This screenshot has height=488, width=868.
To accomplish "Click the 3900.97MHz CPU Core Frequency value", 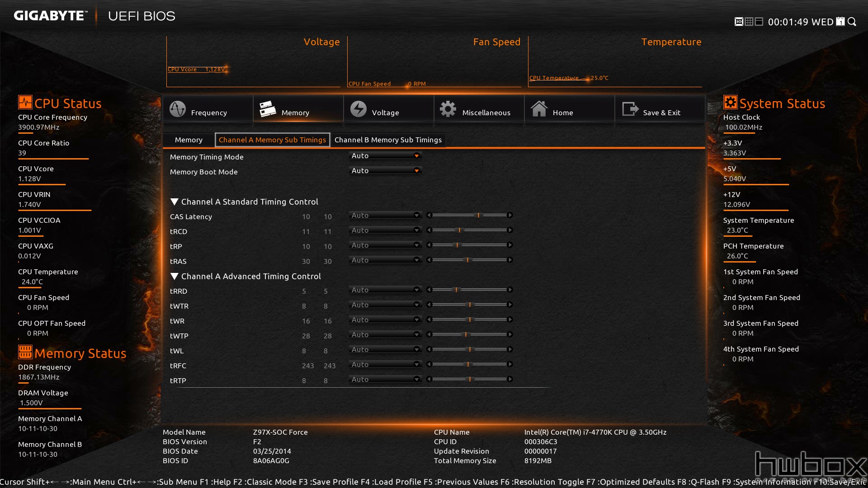I will tap(39, 127).
